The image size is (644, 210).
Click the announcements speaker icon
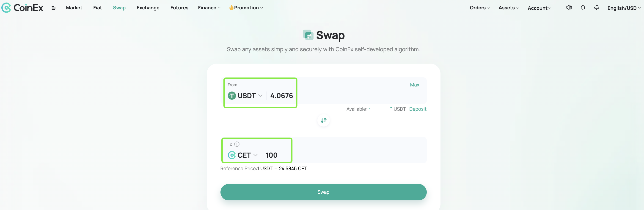(x=569, y=8)
